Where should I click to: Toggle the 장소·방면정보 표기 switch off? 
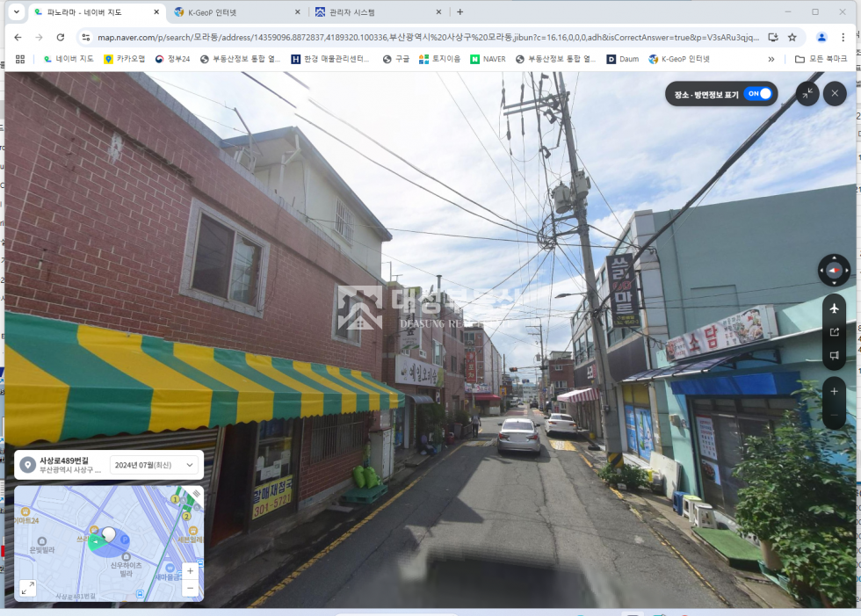click(758, 94)
